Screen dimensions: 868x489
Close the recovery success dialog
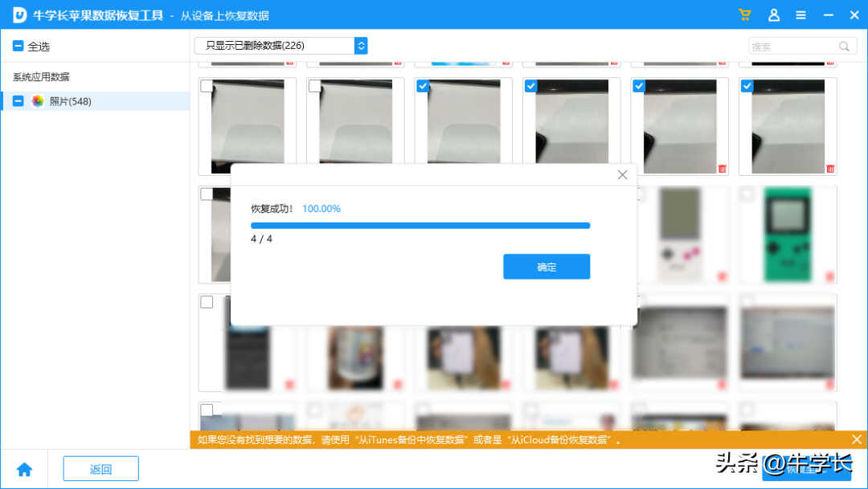(x=622, y=175)
